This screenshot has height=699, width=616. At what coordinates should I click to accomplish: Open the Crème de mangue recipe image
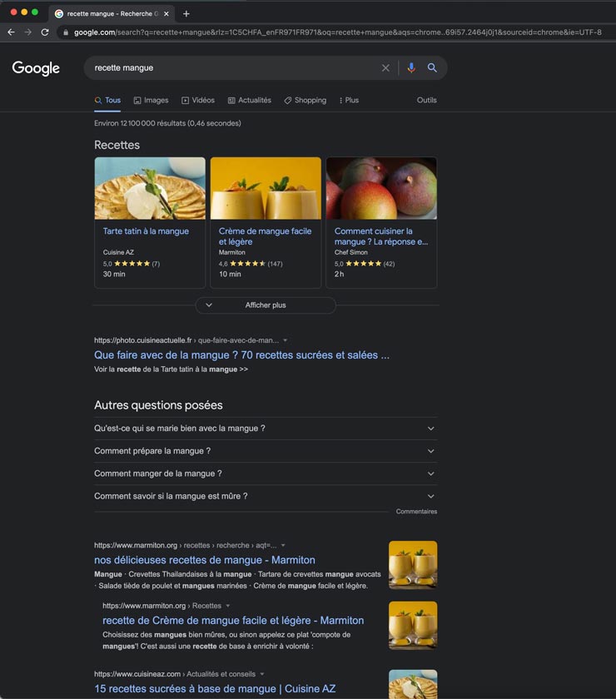266,188
